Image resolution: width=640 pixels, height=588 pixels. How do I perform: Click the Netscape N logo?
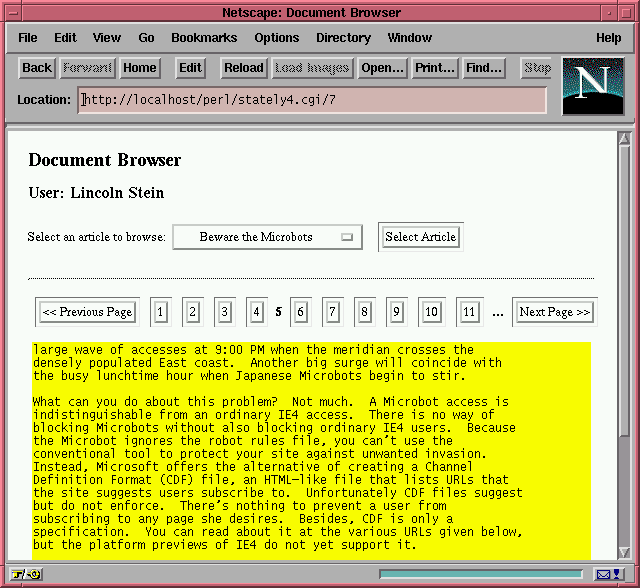click(x=593, y=85)
